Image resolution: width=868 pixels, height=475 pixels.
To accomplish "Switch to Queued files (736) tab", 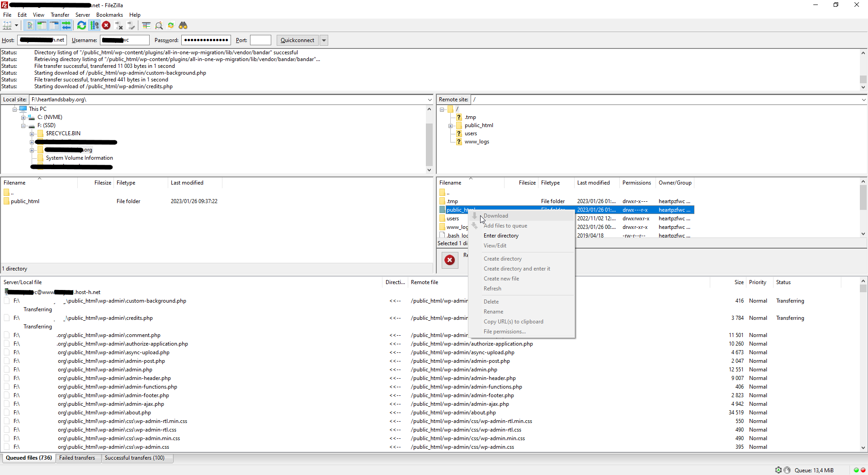I will point(29,458).
